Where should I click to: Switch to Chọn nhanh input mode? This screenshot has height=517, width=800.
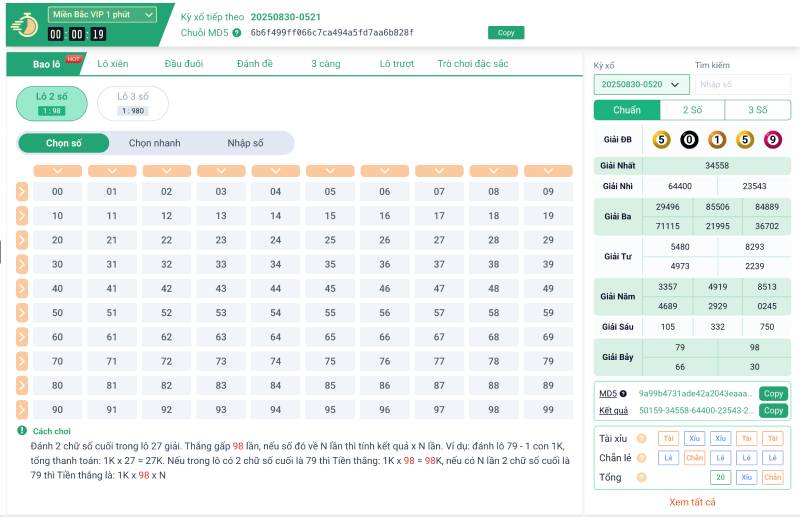tap(155, 143)
